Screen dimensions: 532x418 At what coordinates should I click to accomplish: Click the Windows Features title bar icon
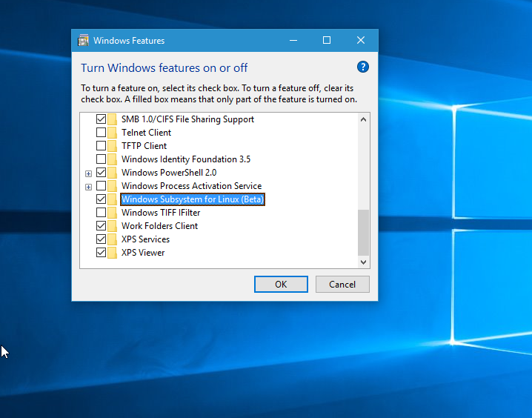(83, 40)
